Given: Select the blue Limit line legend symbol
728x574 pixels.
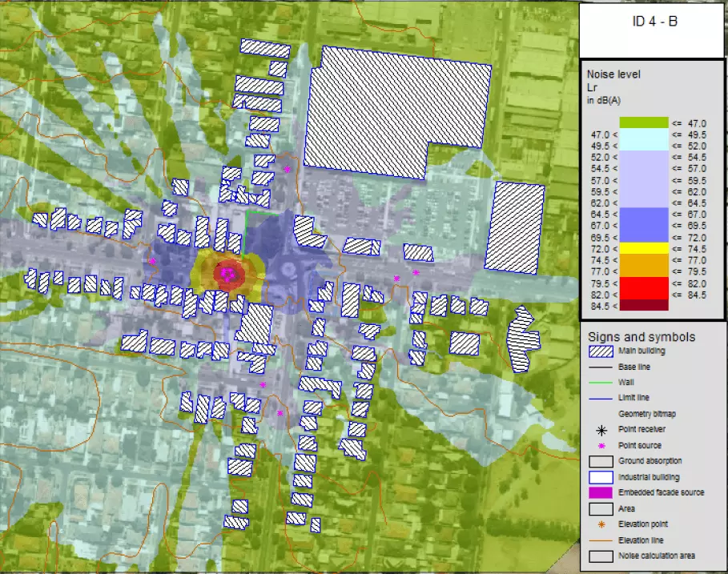Looking at the screenshot, I should pos(600,398).
